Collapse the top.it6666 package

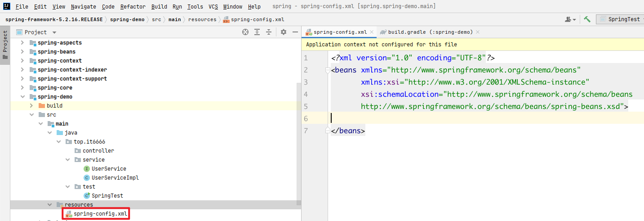coord(58,142)
